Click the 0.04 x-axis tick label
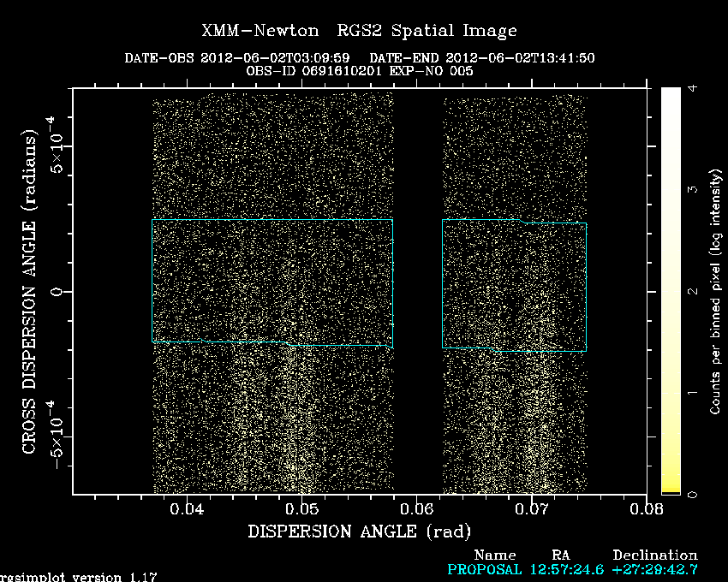Image resolution: width=728 pixels, height=582 pixels. coord(187,509)
